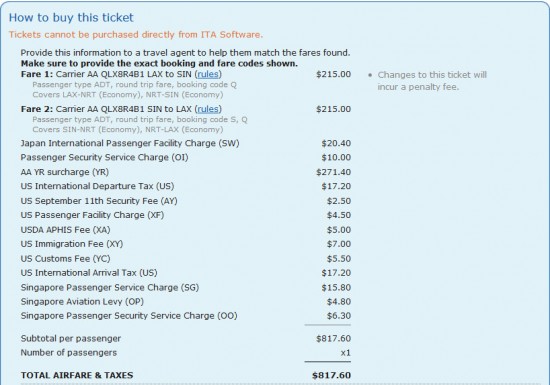Image resolution: width=550 pixels, height=385 pixels.
Task: Click the Number of passengers x1 value
Action: [346, 353]
